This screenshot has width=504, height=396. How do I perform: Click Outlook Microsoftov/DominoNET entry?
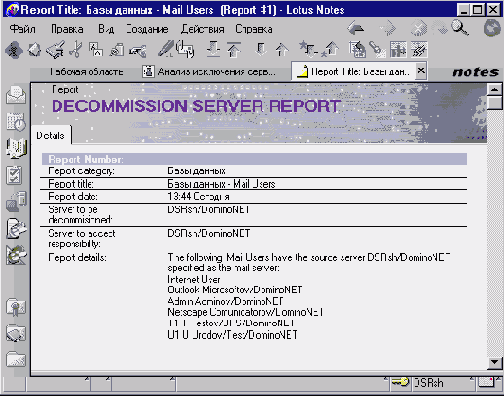pyautogui.click(x=235, y=290)
